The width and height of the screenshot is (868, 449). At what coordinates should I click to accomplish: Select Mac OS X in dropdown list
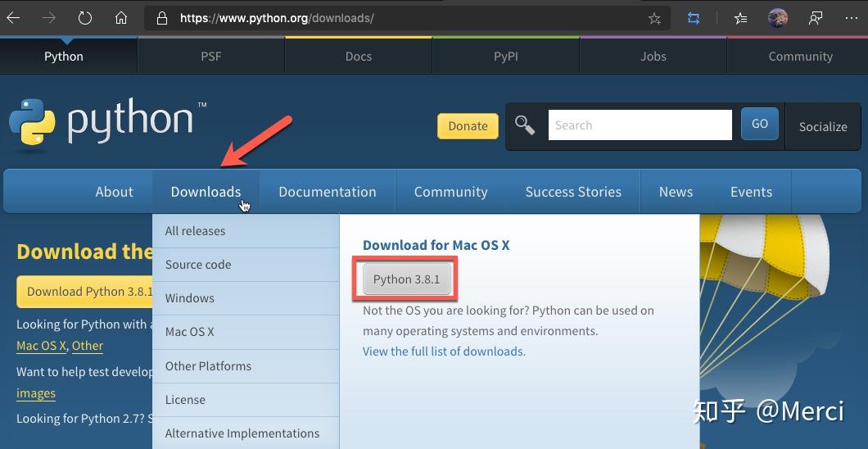(246, 332)
